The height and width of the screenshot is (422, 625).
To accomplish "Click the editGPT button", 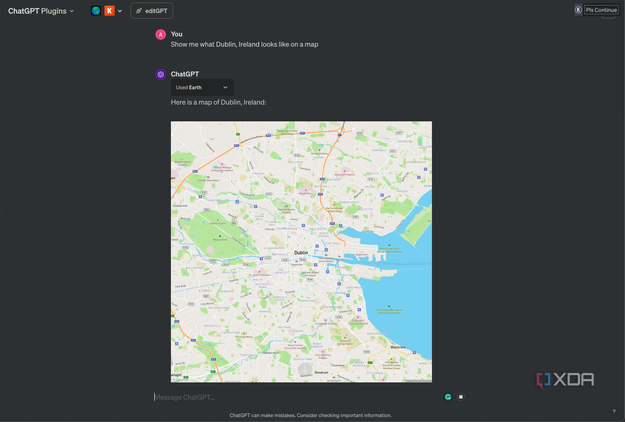I will pyautogui.click(x=151, y=11).
